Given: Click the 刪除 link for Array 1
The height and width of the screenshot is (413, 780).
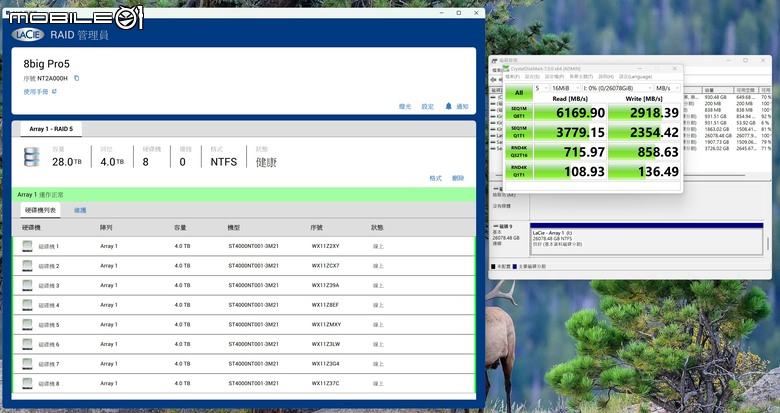Looking at the screenshot, I should [458, 178].
